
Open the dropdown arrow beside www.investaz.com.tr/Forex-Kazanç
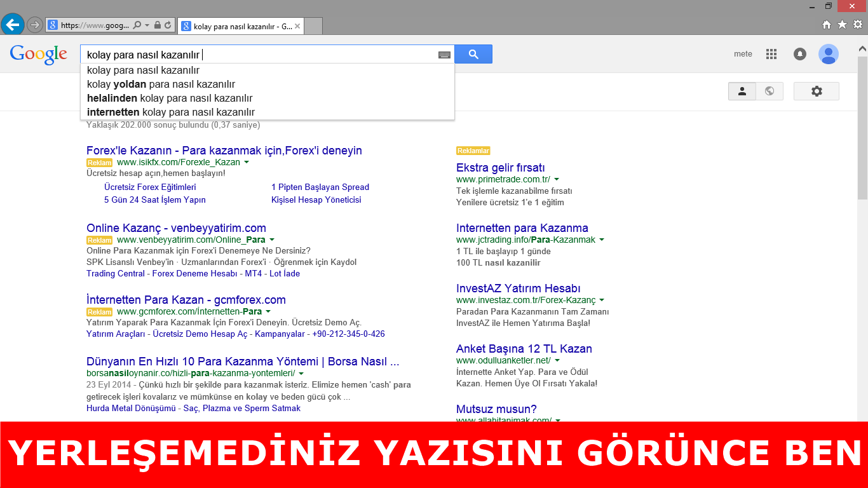602,301
